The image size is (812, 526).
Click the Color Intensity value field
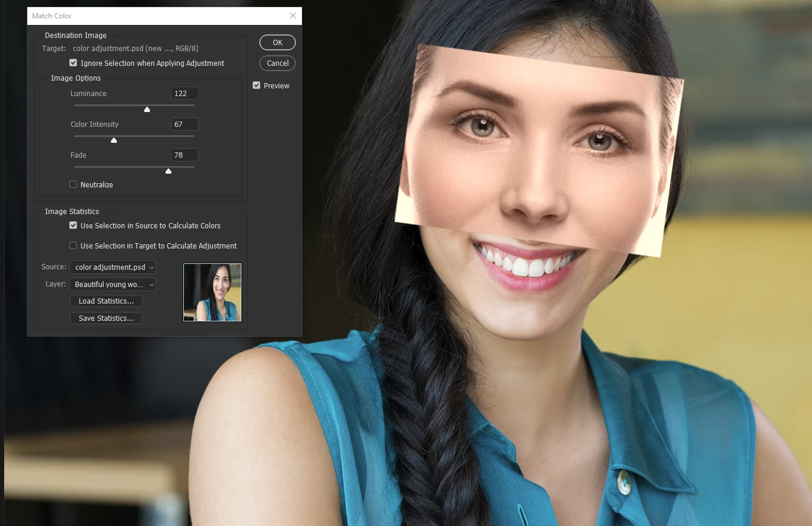184,125
